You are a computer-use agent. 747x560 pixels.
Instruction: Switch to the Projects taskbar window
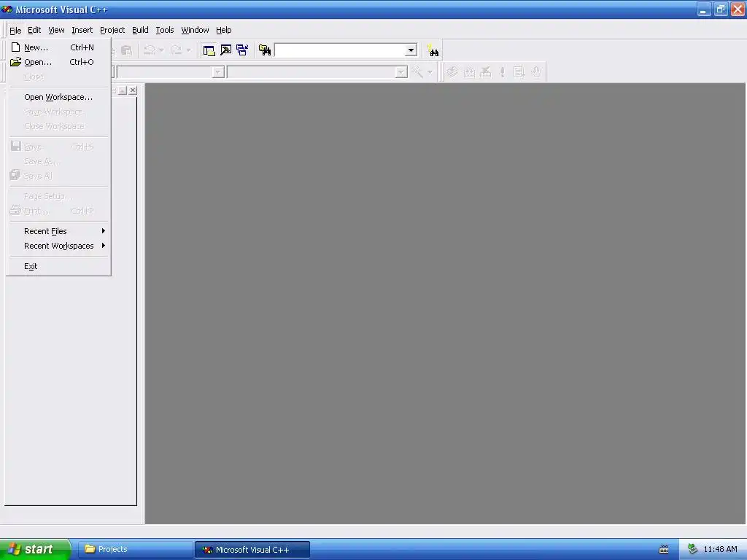click(136, 550)
